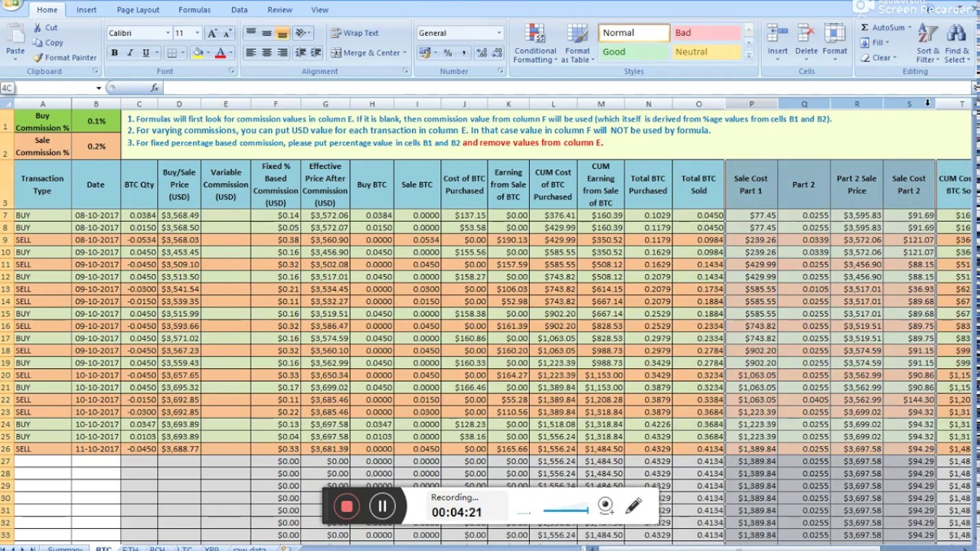This screenshot has height=551, width=980.
Task: Activate the Format Painter tool
Action: click(65, 57)
